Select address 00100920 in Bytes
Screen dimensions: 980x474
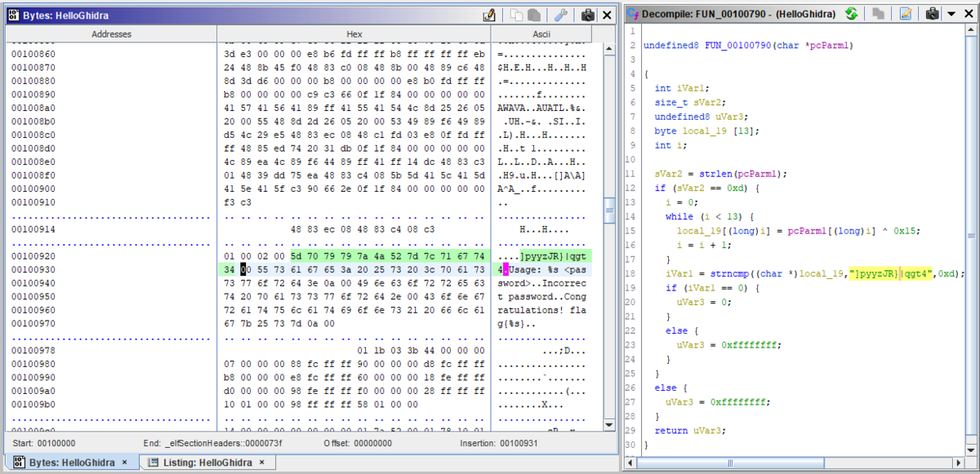33,256
